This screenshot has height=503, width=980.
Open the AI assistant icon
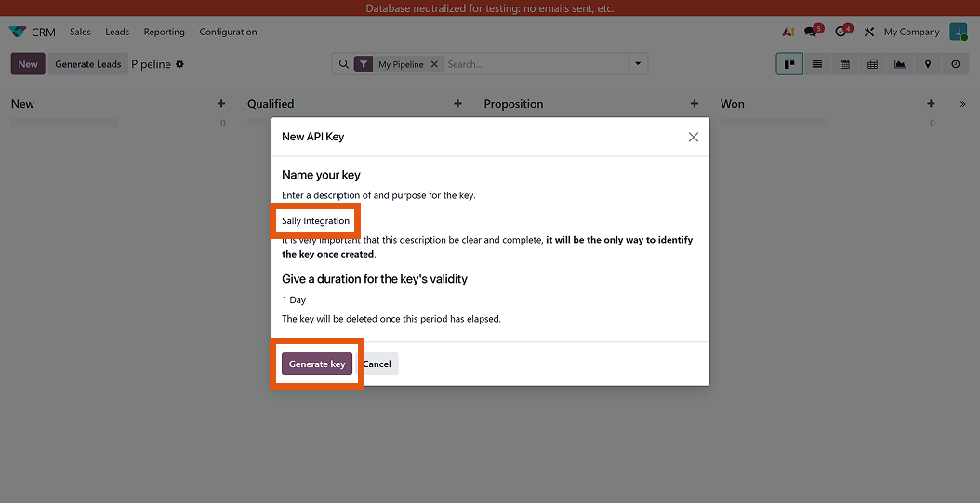pyautogui.click(x=788, y=32)
